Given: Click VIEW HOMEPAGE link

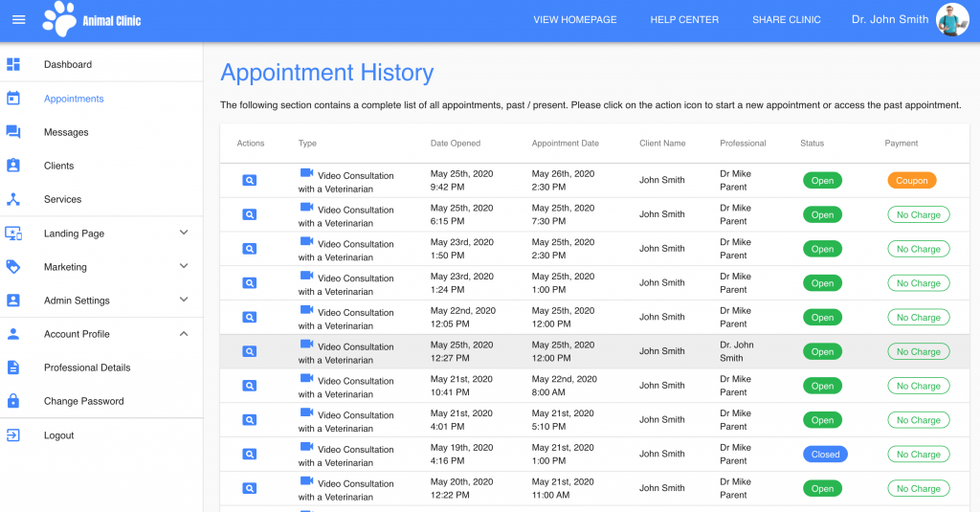Looking at the screenshot, I should (575, 20).
